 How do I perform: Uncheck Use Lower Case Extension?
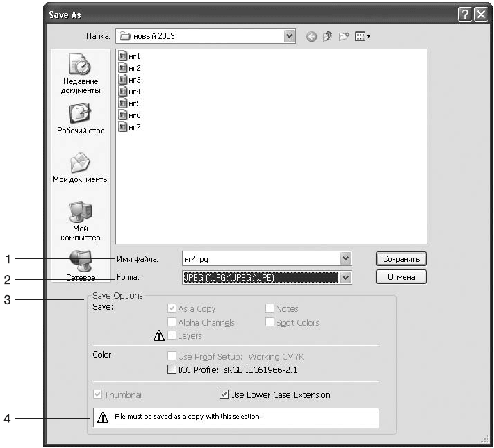(224, 395)
